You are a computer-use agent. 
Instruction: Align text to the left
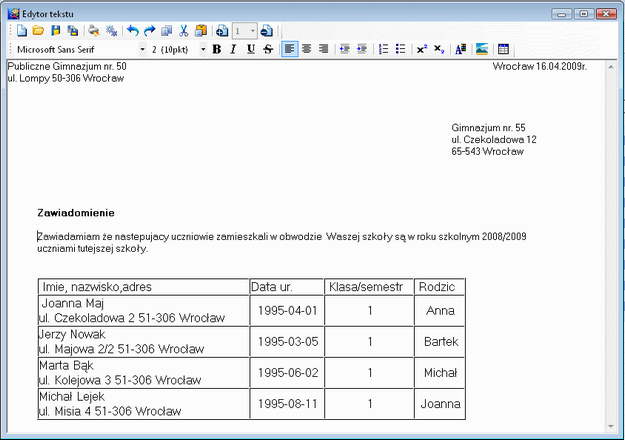coord(289,49)
